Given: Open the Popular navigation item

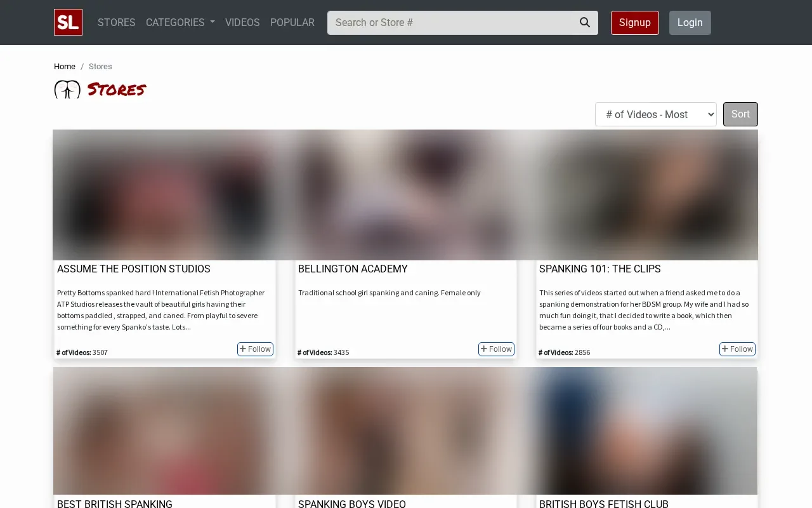Looking at the screenshot, I should (292, 22).
